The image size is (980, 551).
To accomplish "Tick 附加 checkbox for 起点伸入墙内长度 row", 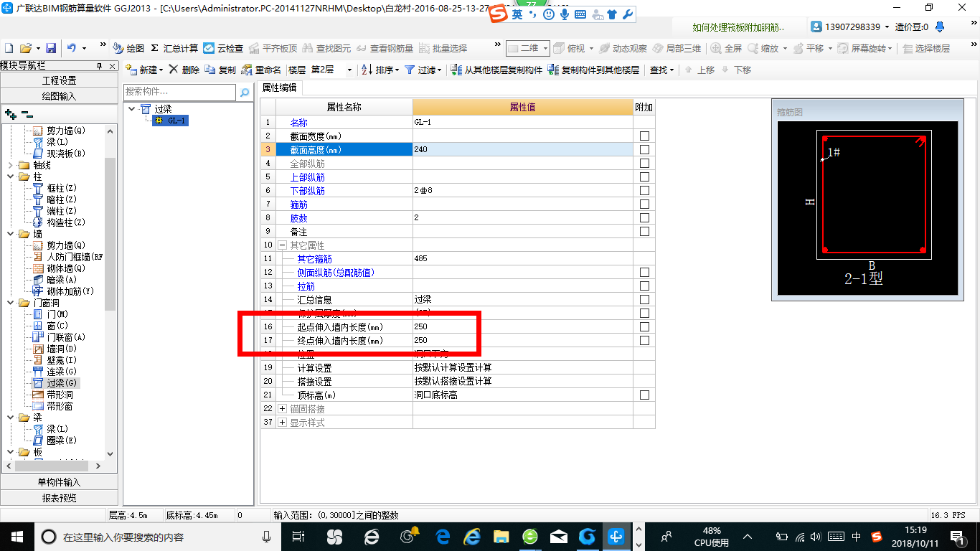I will (644, 326).
